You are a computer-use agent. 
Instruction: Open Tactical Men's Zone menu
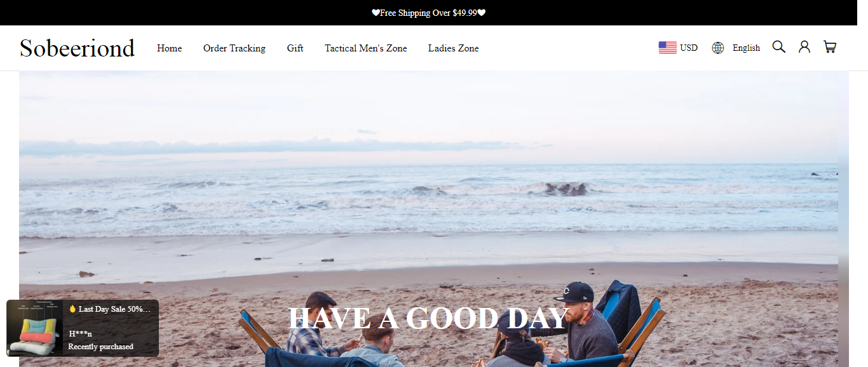(x=366, y=48)
